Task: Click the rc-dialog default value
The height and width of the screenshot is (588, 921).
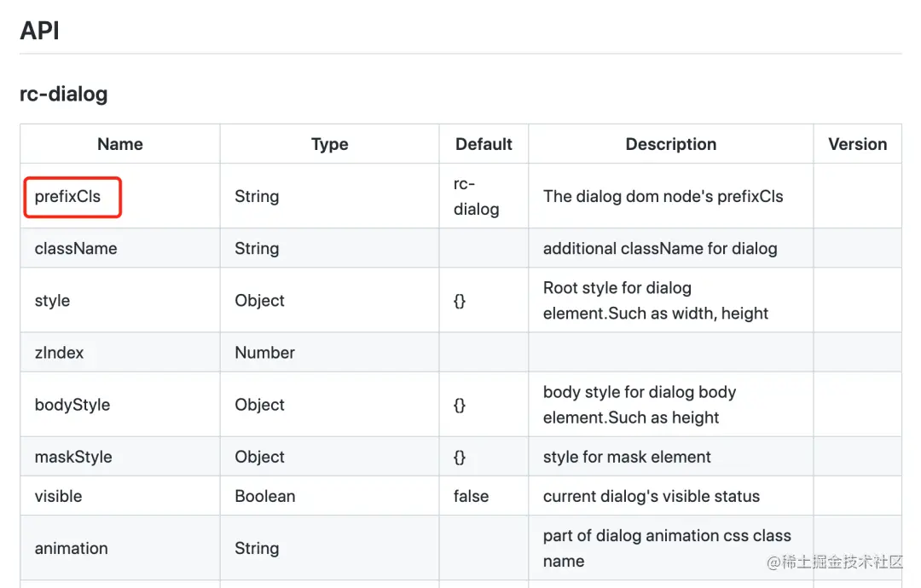Action: [476, 197]
